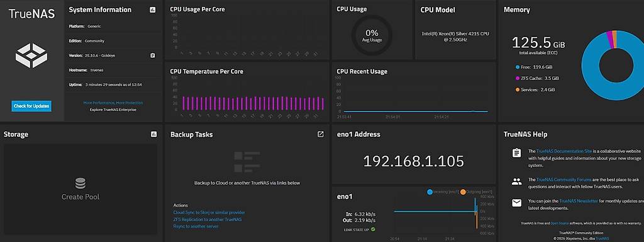Click the Free: 119.6 GiB label
Screen dimensions: 644x242
click(x=537, y=67)
